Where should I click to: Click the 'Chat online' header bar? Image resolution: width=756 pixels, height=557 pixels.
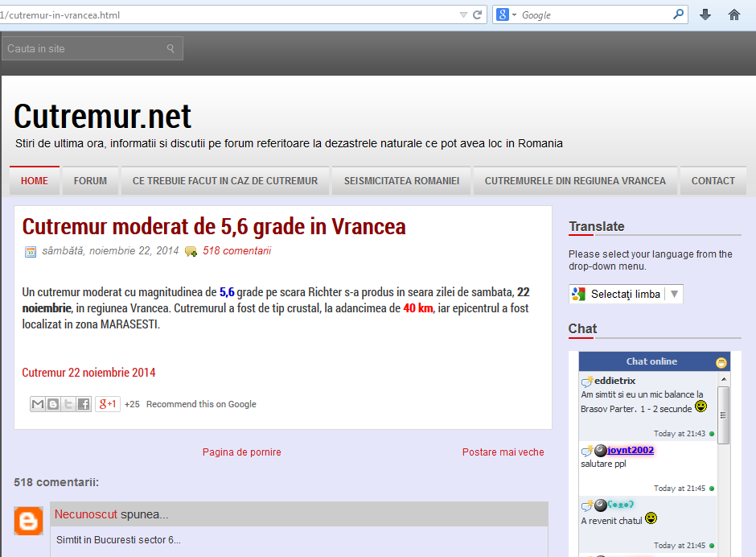point(655,361)
